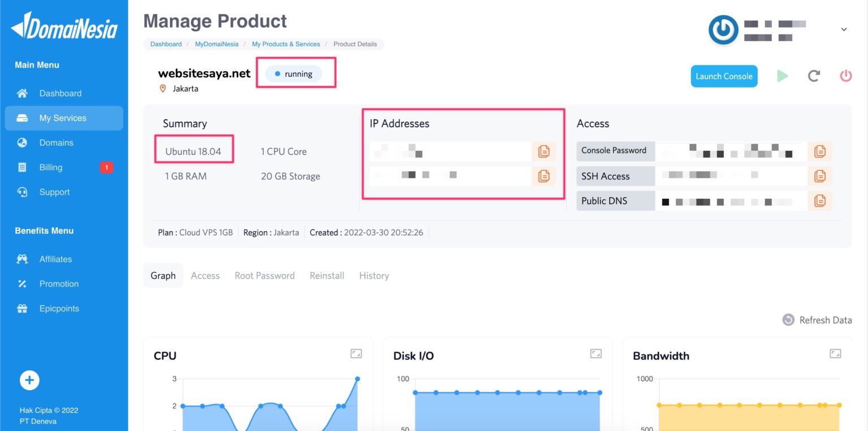The image size is (868, 431).
Task: Select the Promotion percent icon
Action: 22,284
